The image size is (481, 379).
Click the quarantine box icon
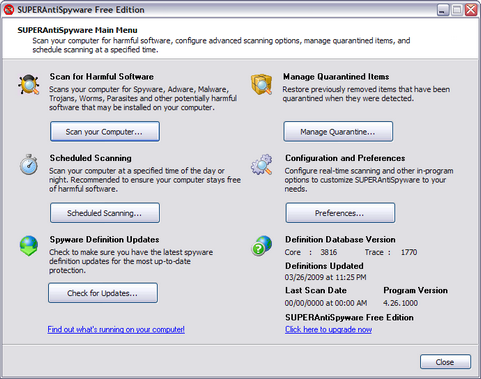click(x=262, y=84)
